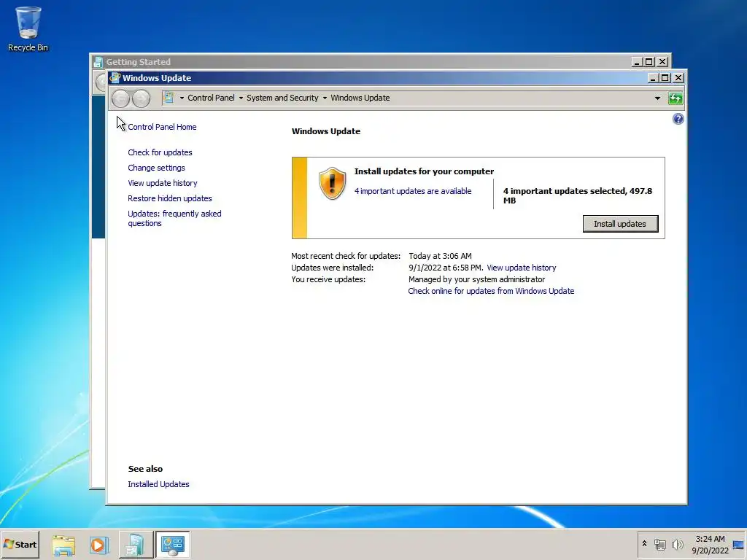Click 4 important updates are available
Image resolution: width=747 pixels, height=560 pixels.
pos(413,191)
